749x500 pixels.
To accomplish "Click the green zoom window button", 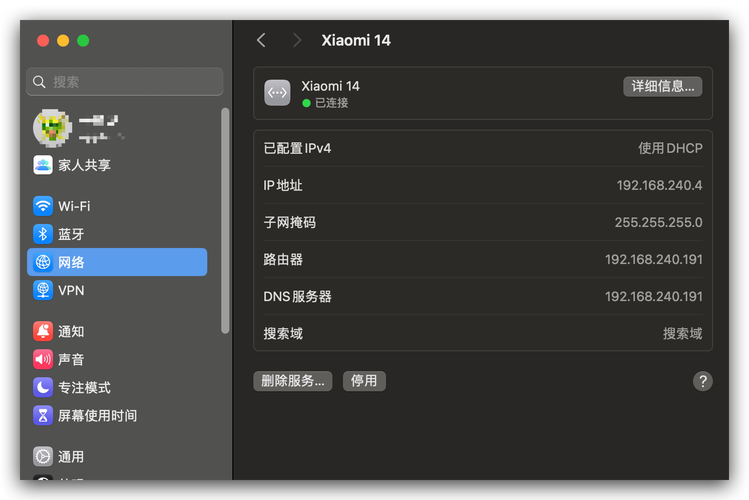I will pyautogui.click(x=83, y=41).
